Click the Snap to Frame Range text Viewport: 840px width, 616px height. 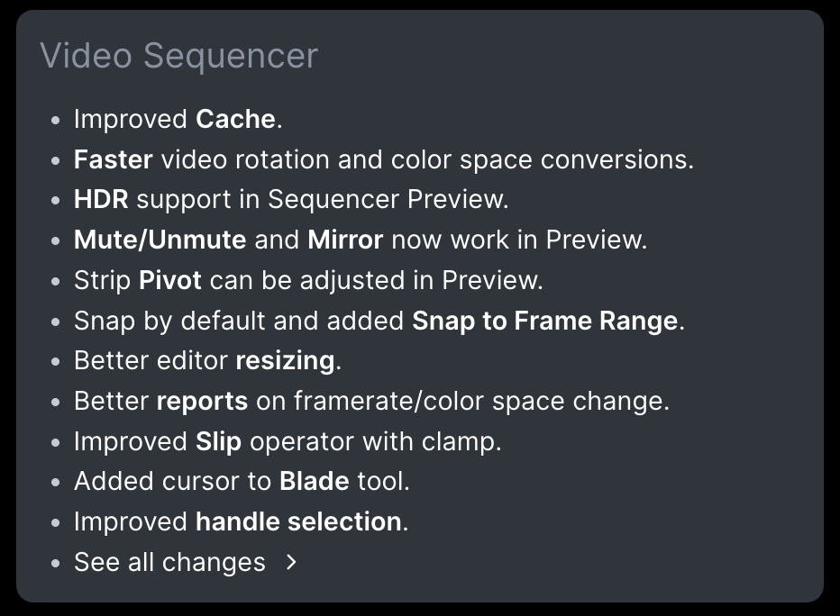(544, 321)
